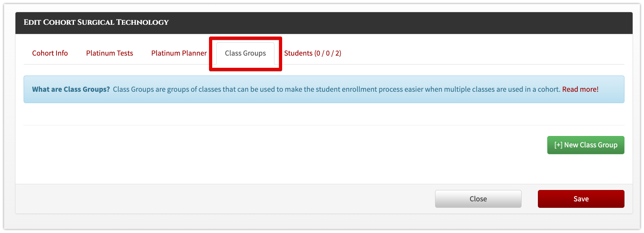Image resolution: width=644 pixels, height=233 pixels.
Task: Save the cohort changes
Action: tap(581, 199)
